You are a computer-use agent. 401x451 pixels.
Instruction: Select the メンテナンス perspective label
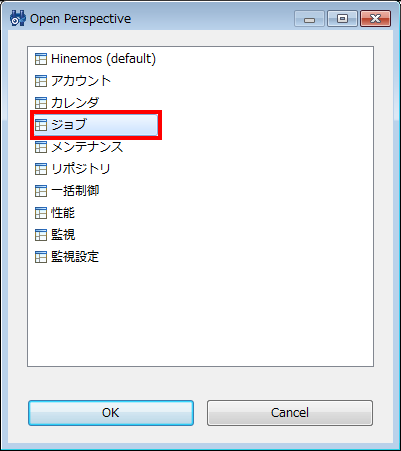coord(87,147)
